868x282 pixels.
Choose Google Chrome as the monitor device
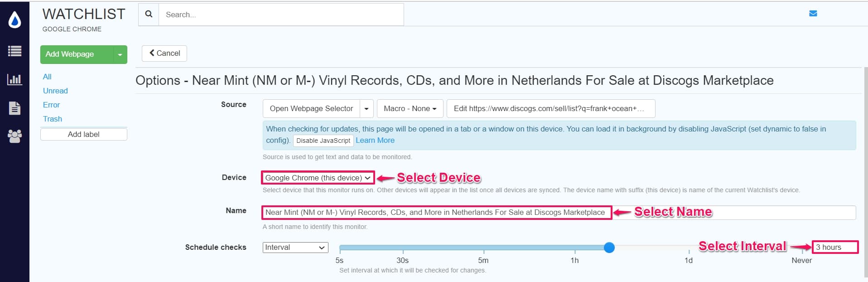tap(316, 177)
